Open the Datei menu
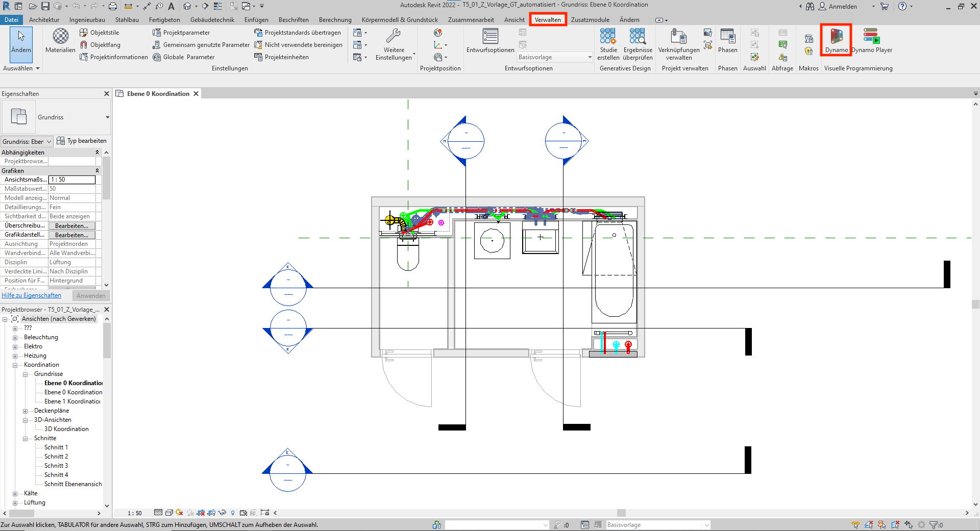 (x=11, y=20)
